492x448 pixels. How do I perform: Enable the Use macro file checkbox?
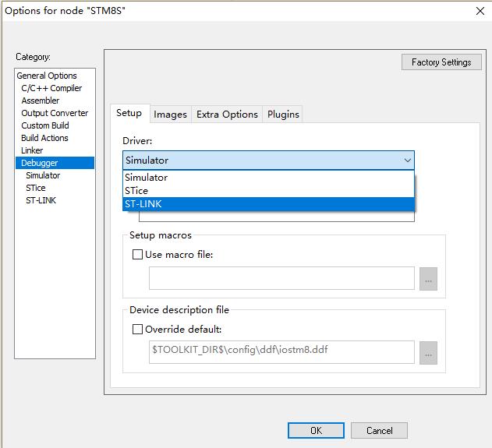tap(137, 254)
